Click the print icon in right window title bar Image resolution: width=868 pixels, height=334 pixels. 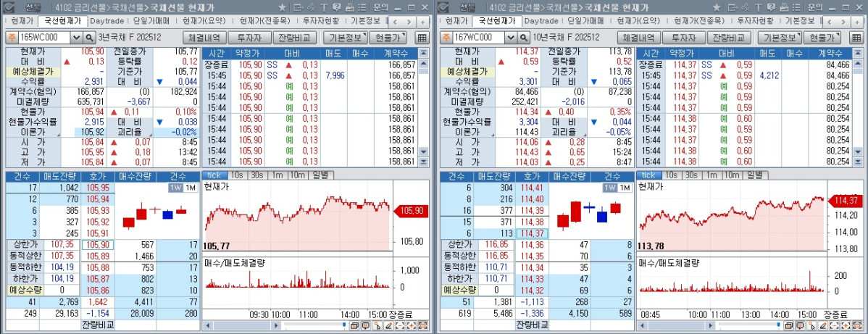pyautogui.click(x=784, y=8)
